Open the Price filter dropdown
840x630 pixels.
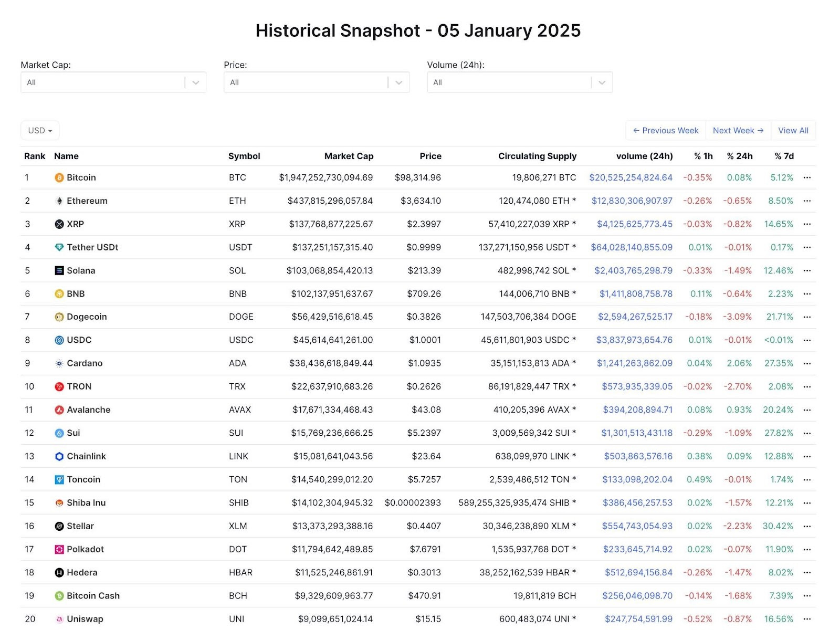pos(317,82)
